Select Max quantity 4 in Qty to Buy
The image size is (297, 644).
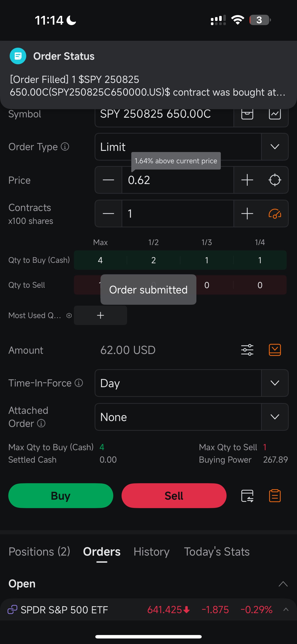pos(100,260)
